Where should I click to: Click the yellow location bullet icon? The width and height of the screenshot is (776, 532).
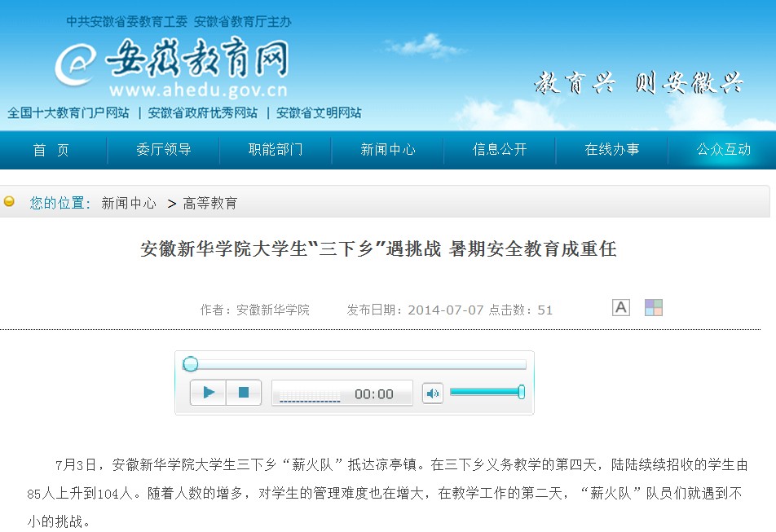coord(10,202)
